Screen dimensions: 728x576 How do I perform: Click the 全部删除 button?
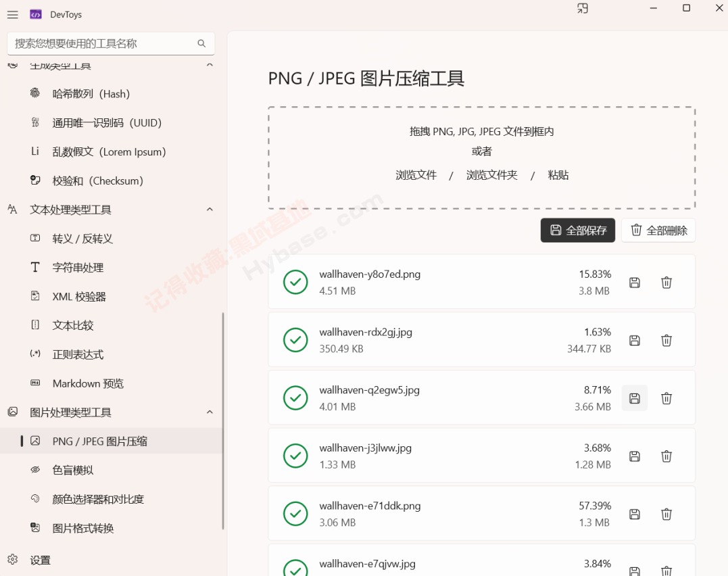coord(658,231)
